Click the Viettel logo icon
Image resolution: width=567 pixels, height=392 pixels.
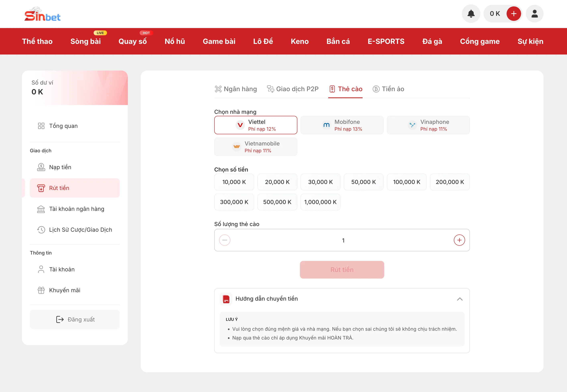[240, 125]
